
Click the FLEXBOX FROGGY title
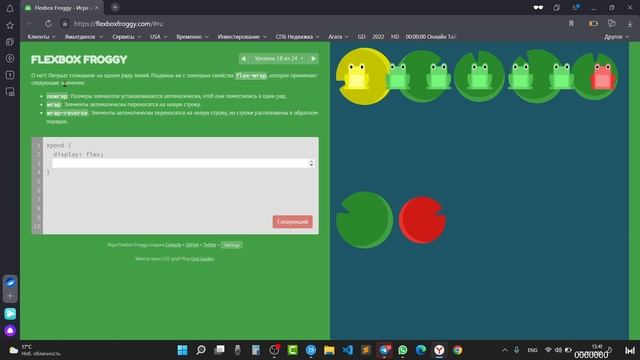click(x=79, y=60)
